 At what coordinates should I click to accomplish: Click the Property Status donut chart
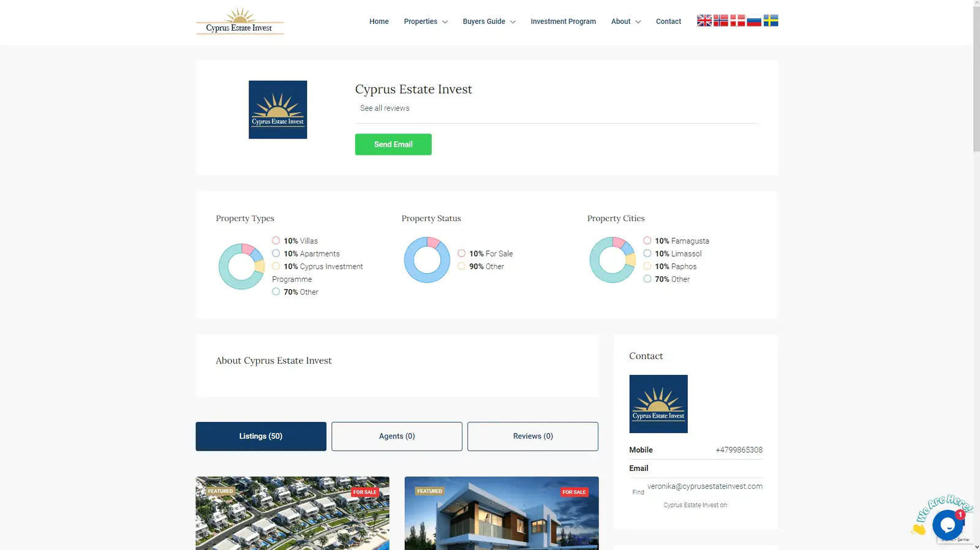point(427,260)
